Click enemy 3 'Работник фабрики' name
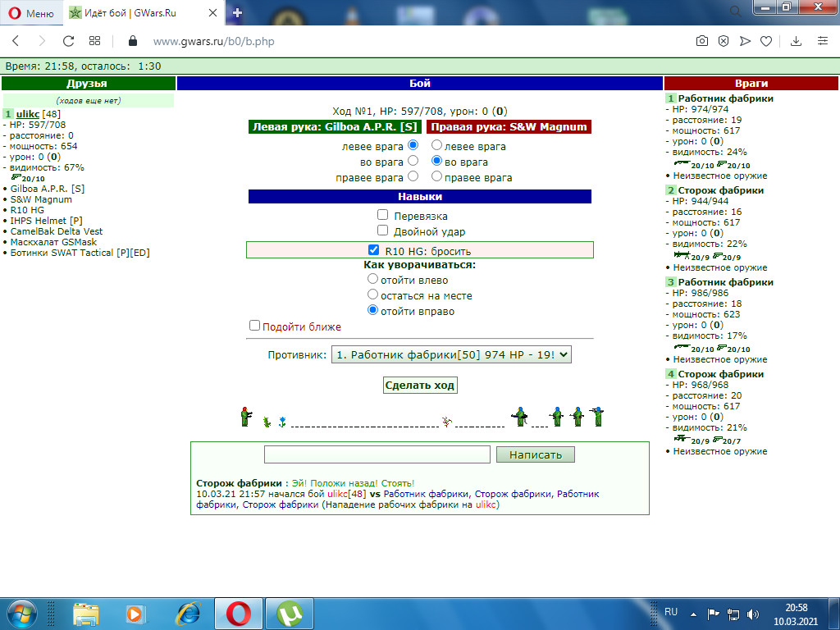 click(x=725, y=282)
